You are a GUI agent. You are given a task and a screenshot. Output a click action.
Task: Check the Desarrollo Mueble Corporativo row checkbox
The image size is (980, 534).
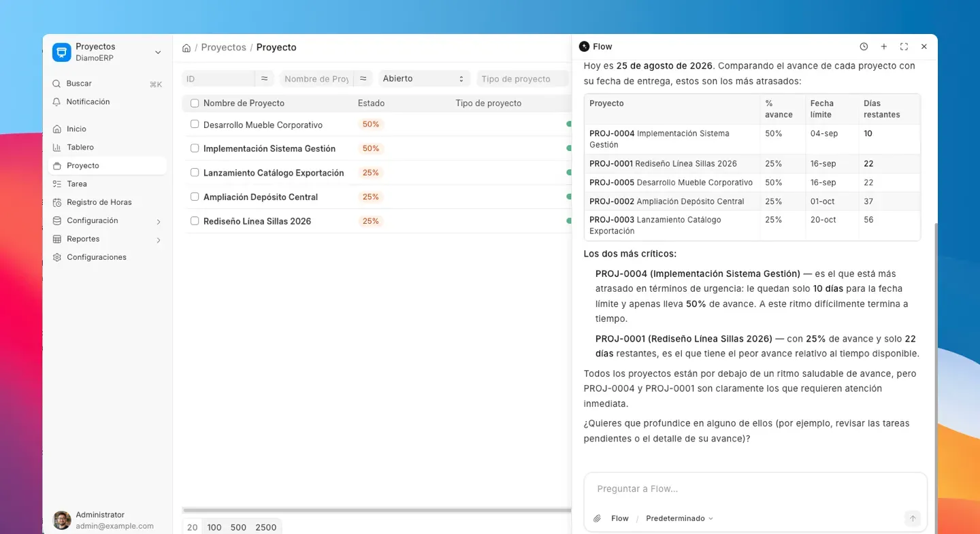click(195, 124)
